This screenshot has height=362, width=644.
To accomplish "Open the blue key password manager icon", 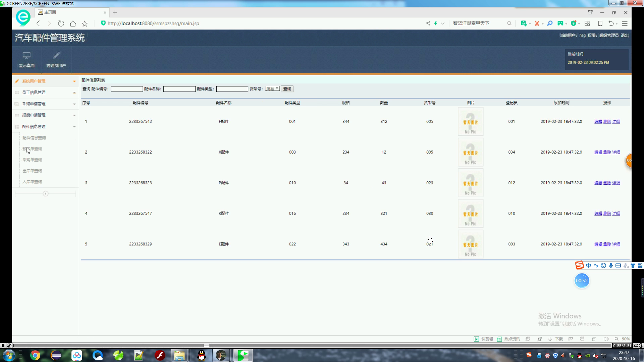I will (550, 23).
